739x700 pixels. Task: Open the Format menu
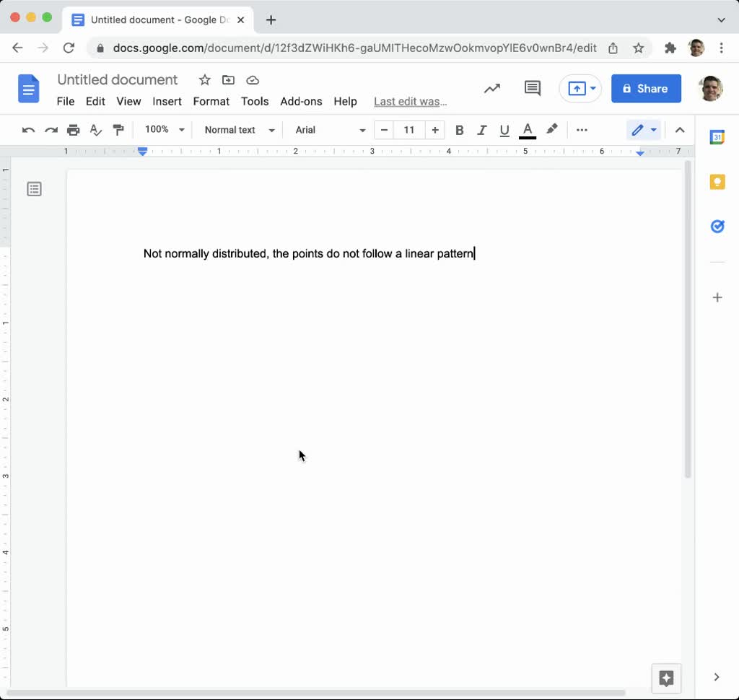click(211, 101)
